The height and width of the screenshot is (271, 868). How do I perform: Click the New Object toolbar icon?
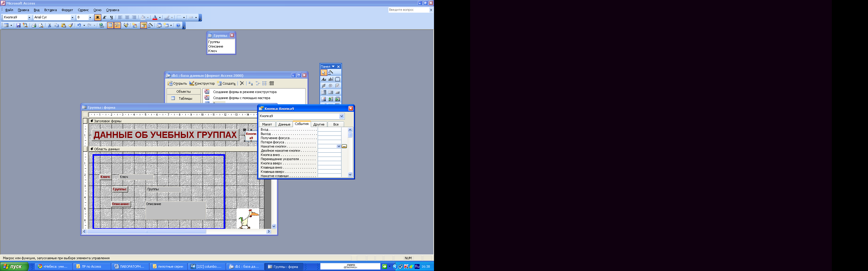(166, 25)
